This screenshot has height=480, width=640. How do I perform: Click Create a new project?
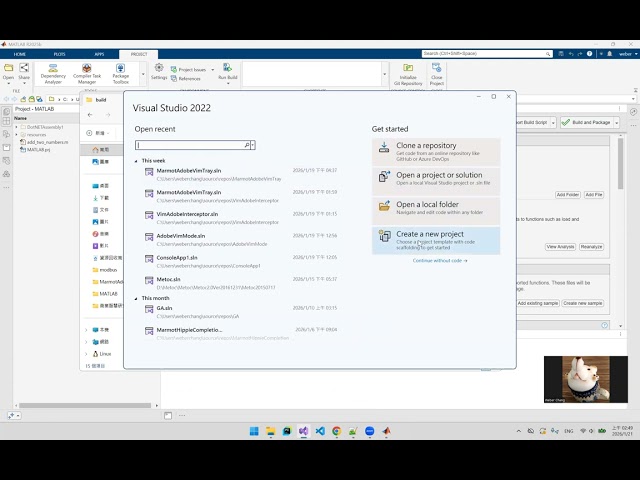point(436,240)
